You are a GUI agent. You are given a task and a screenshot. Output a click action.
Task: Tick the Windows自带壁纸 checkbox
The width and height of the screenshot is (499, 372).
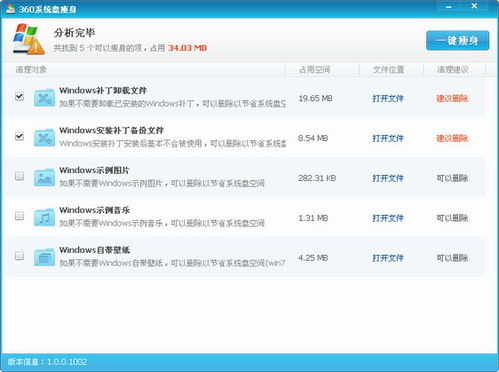(19, 256)
